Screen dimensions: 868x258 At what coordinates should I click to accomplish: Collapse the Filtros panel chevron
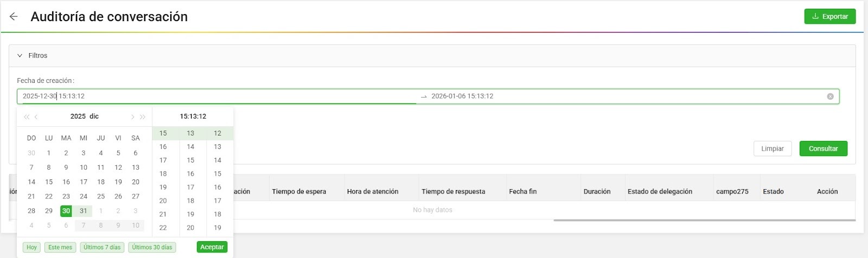coord(20,55)
